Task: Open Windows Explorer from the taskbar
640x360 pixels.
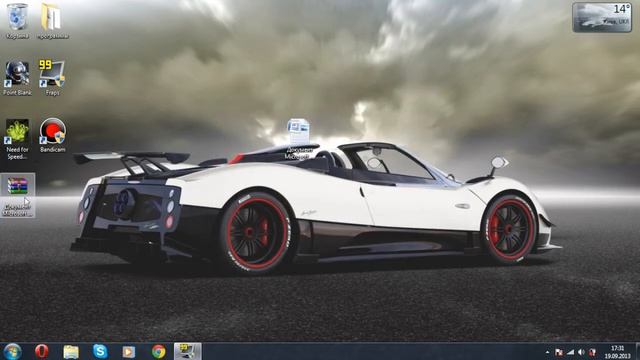Action: click(71, 351)
